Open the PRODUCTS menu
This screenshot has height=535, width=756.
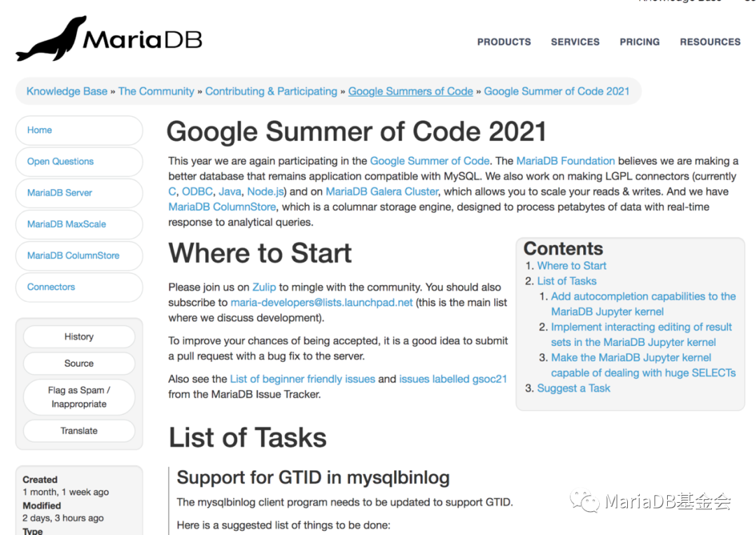[x=503, y=42]
